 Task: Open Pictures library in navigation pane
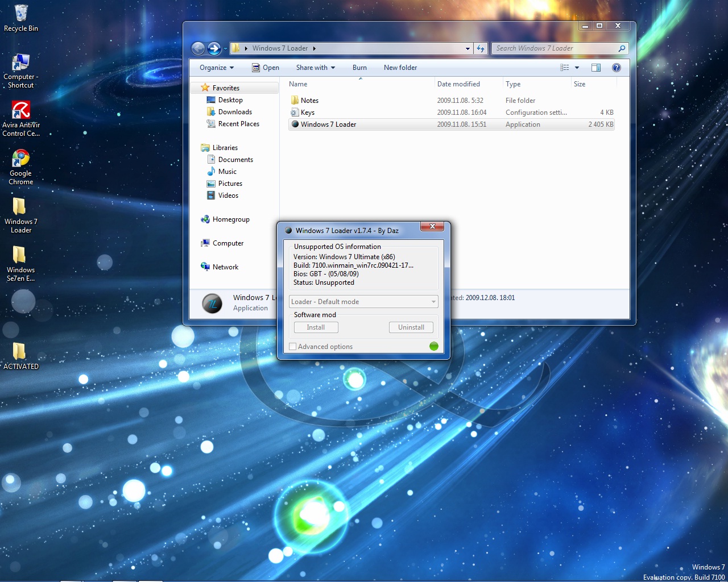point(230,184)
